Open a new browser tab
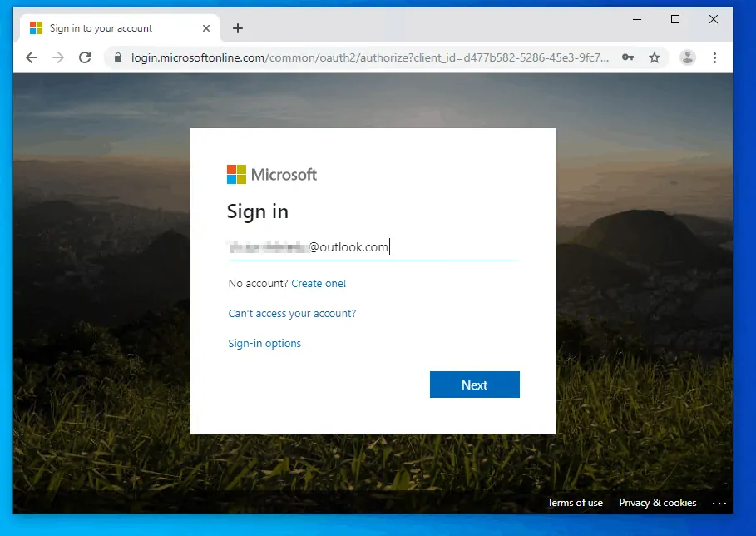756x536 pixels. pos(238,27)
